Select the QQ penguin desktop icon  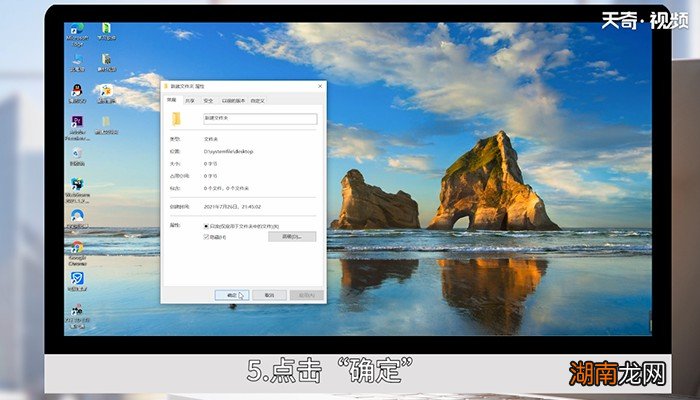click(77, 91)
